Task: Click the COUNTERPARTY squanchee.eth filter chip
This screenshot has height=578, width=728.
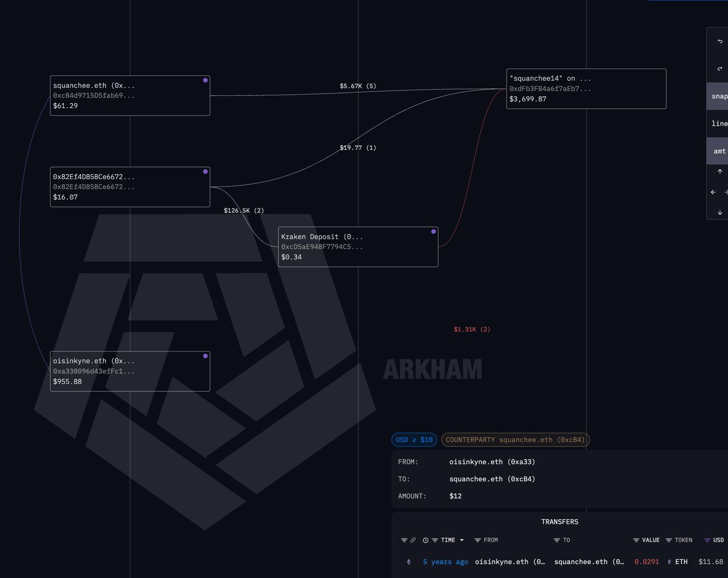Action: point(516,440)
